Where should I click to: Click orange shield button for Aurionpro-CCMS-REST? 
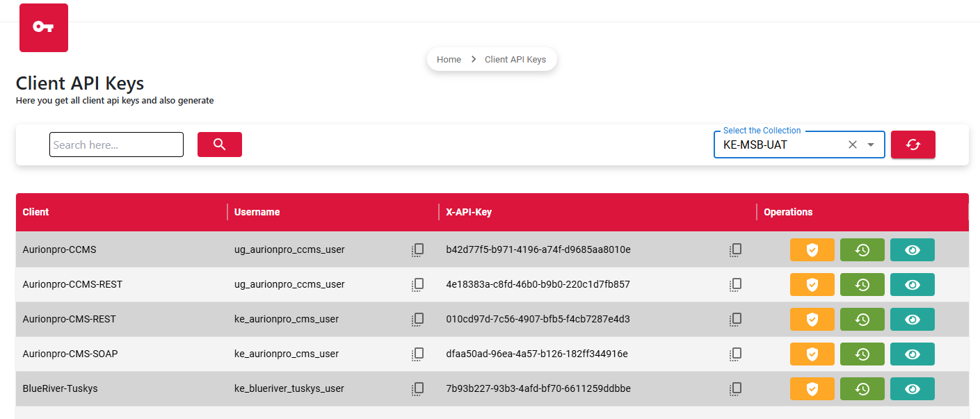[x=812, y=284]
